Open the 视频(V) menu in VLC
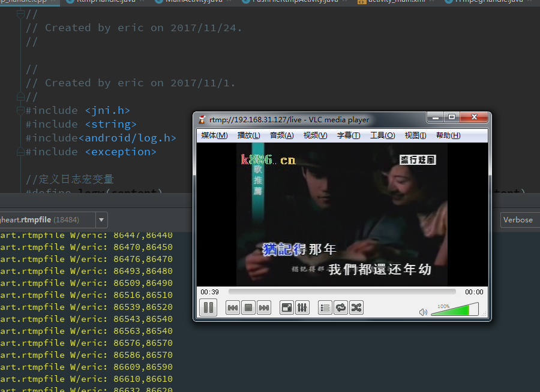Viewport: 540px width, 392px height. [x=315, y=135]
